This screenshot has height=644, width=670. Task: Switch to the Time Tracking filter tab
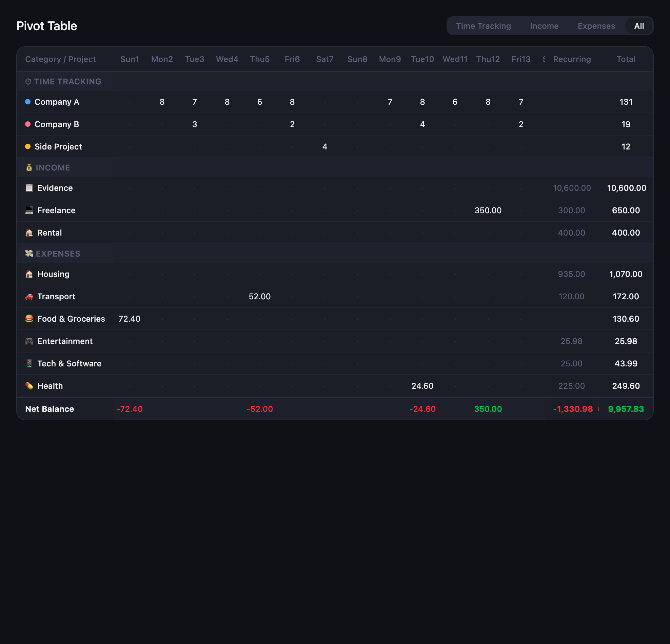[x=483, y=26]
